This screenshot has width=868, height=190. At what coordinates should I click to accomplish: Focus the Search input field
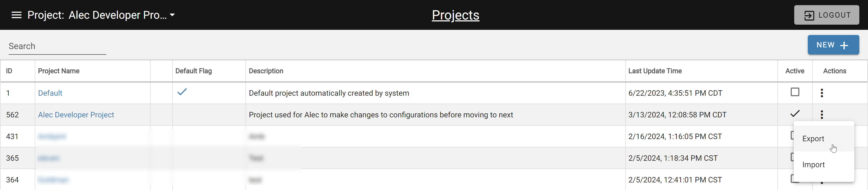coord(57,46)
